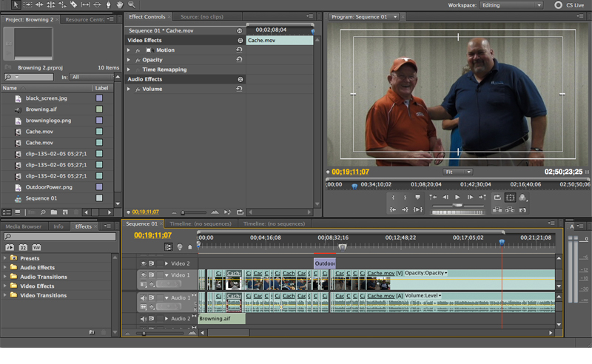Click Browning.aif clip on Audio 2 track
Viewport: 592px width, 364px height.
(x=222, y=319)
